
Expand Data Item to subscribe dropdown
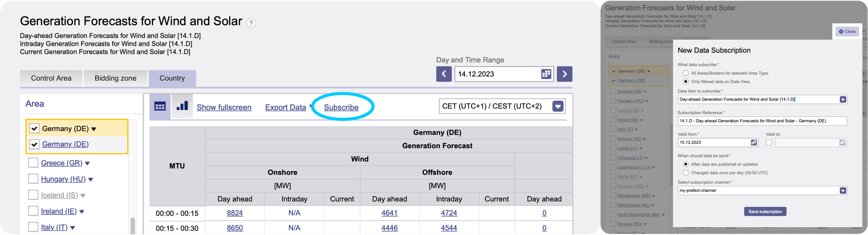pyautogui.click(x=843, y=99)
